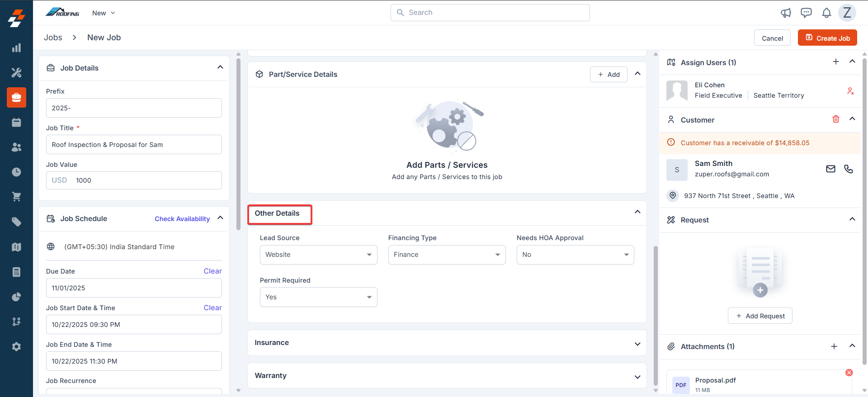The width and height of the screenshot is (868, 397).
Task: Email Sam Smith via envelope icon
Action: coord(830,169)
